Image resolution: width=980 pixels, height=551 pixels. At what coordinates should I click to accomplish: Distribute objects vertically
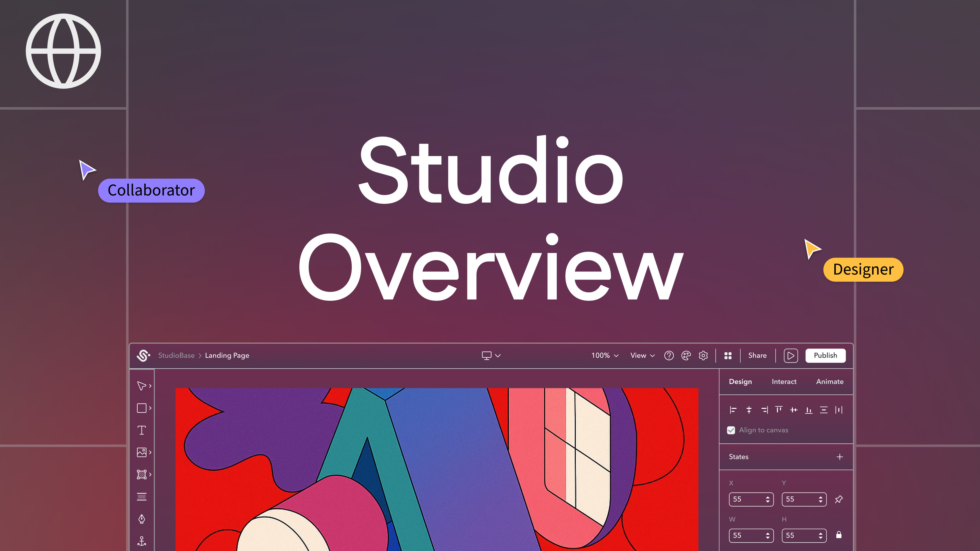tap(824, 409)
